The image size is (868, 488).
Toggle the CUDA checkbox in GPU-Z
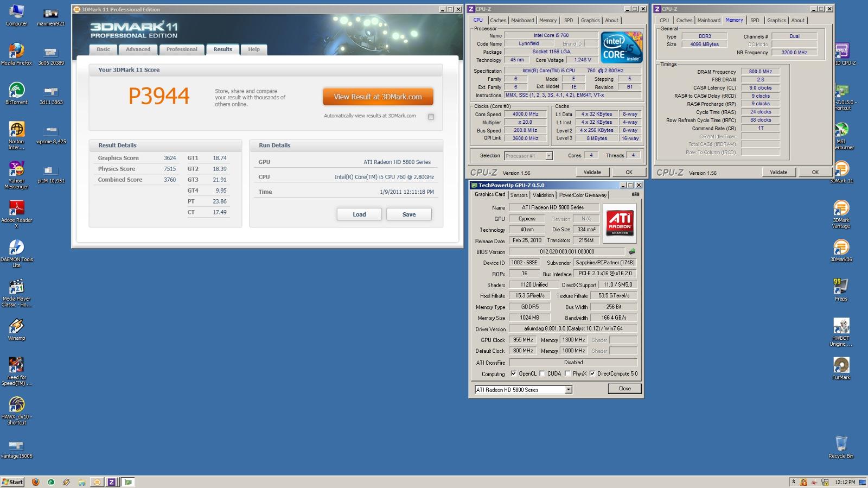click(542, 373)
